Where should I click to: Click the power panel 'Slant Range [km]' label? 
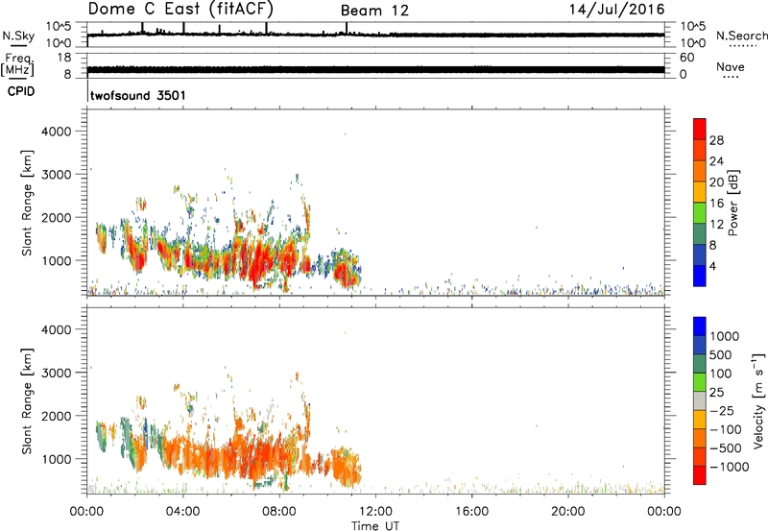coord(27,203)
